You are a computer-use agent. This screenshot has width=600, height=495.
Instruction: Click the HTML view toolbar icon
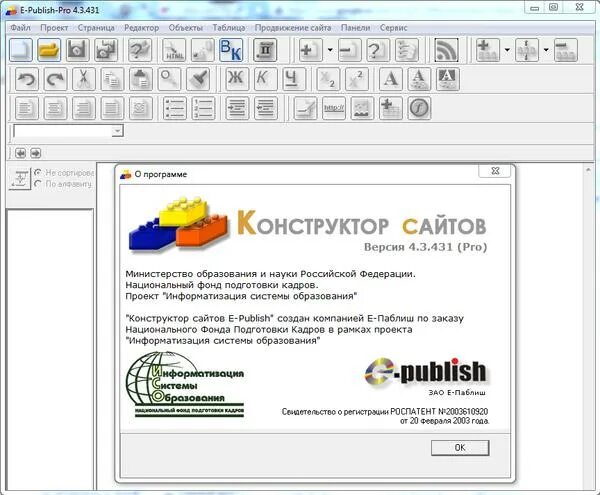tap(174, 50)
